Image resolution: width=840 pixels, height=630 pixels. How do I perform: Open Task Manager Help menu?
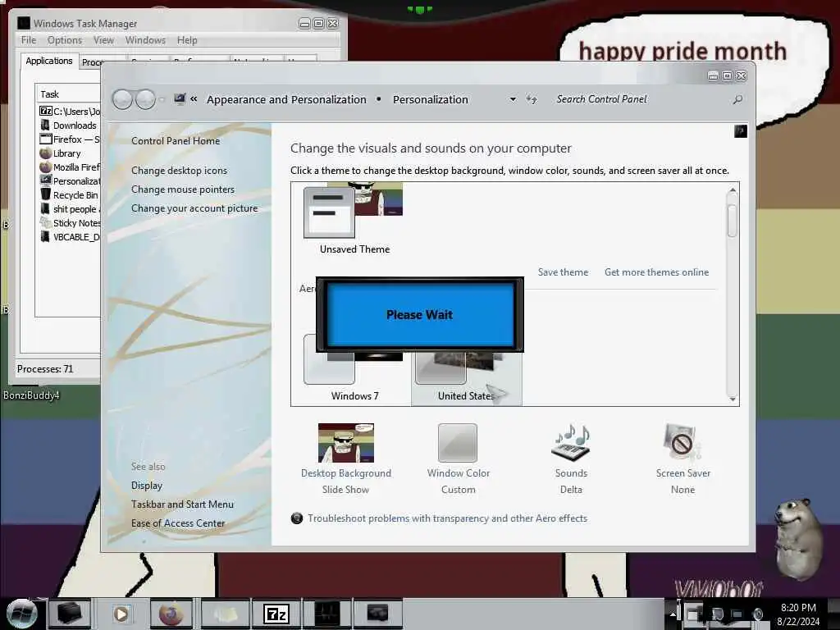point(187,40)
